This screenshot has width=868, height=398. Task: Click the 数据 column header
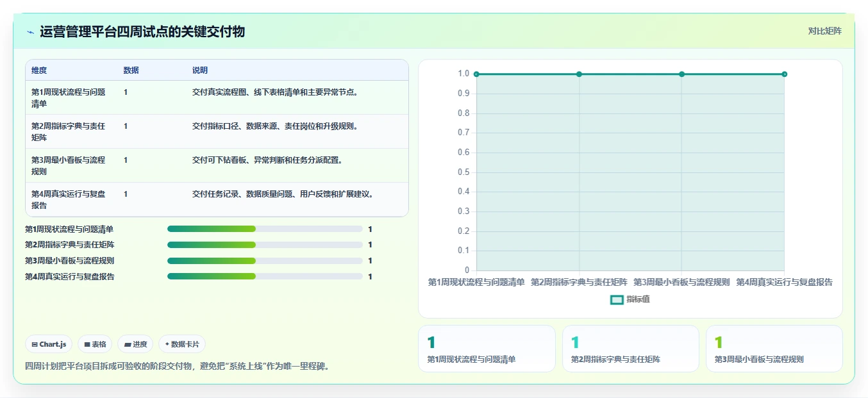(131, 70)
